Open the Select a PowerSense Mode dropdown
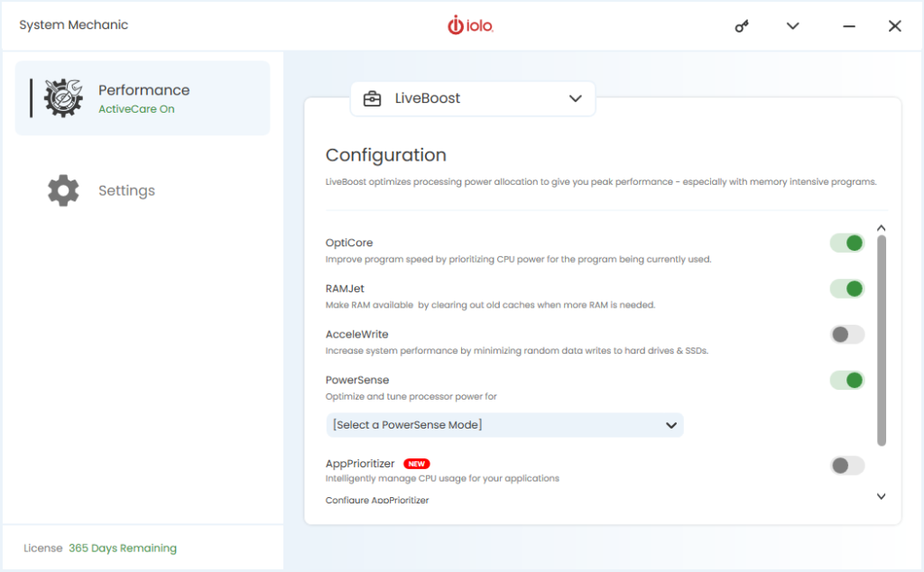The image size is (924, 572). pyautogui.click(x=504, y=425)
